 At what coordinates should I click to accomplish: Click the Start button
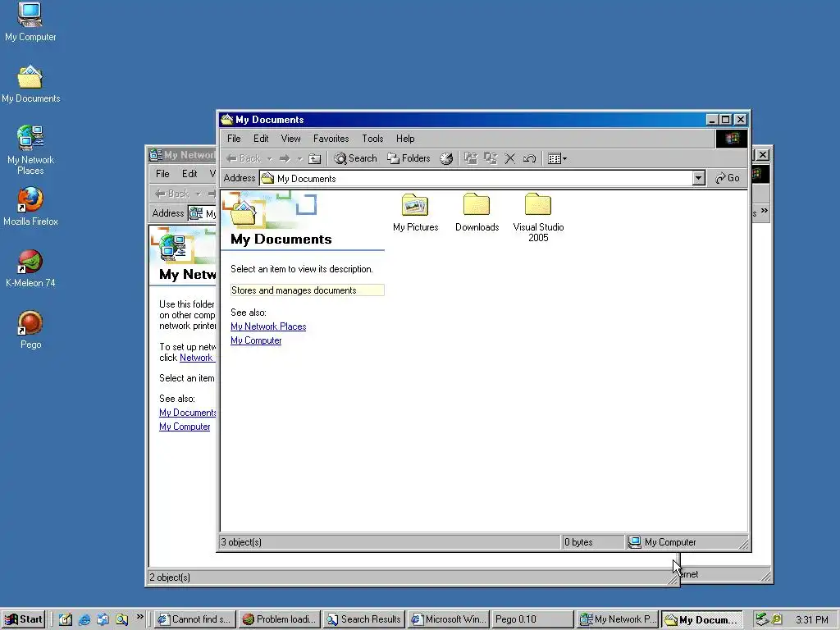(23, 619)
